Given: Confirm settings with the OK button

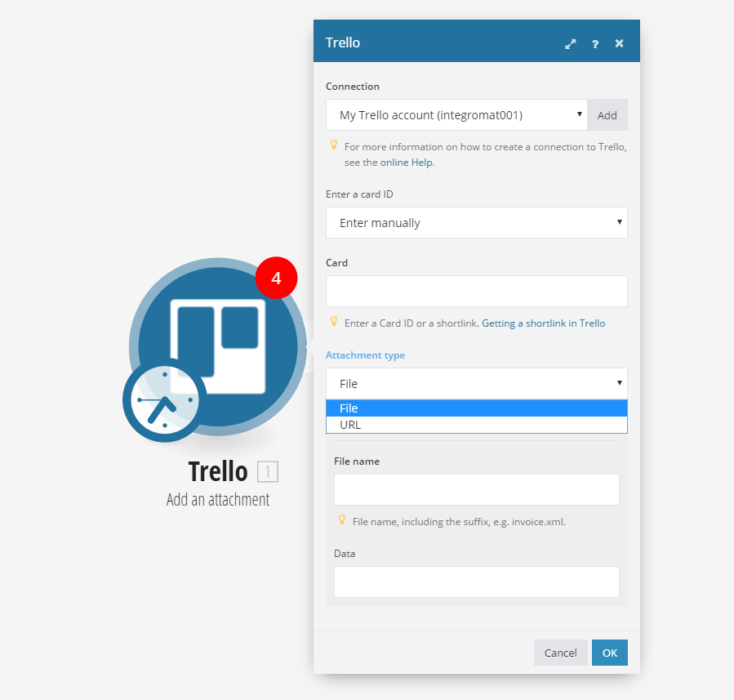Looking at the screenshot, I should (609, 653).
